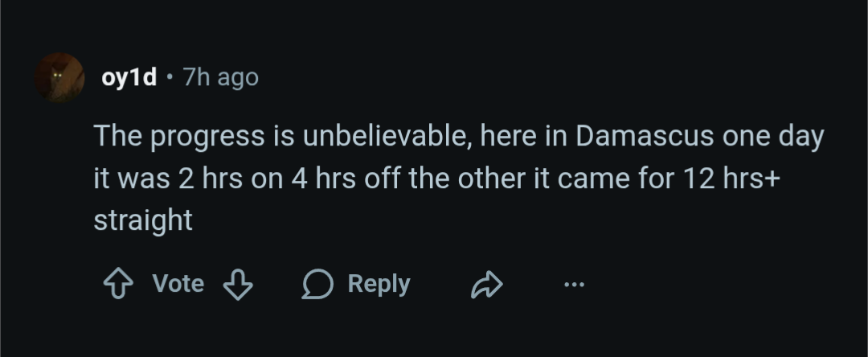
Task: Downvote the comment with the down arrow
Action: (237, 284)
